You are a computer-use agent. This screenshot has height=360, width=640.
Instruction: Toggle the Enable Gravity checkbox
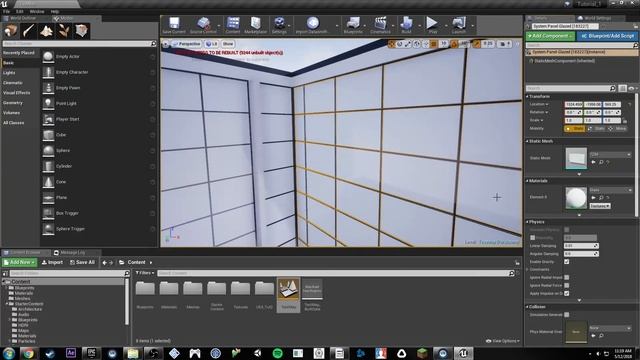(567, 262)
